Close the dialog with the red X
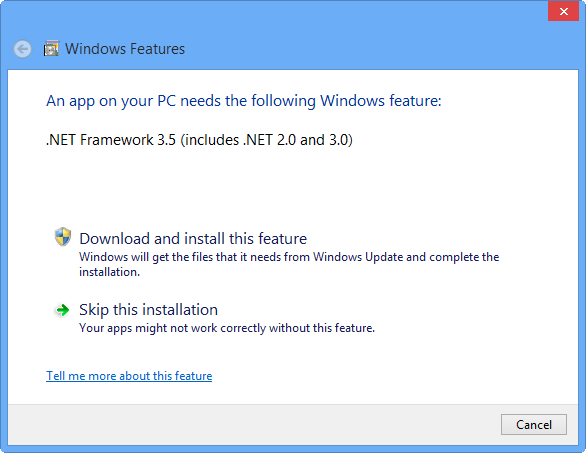The width and height of the screenshot is (586, 453). tap(564, 11)
